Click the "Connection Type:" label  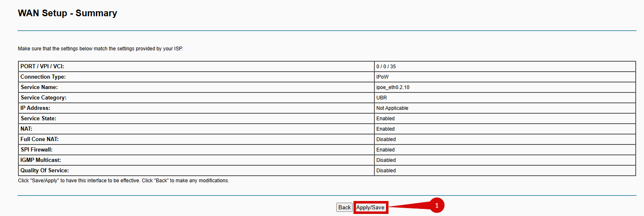click(43, 77)
